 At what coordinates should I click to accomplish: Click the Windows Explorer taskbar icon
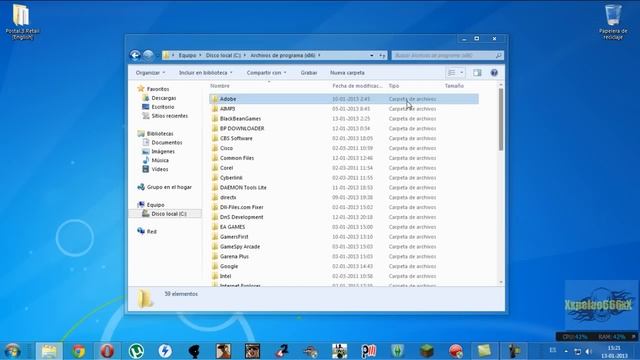tap(49, 351)
